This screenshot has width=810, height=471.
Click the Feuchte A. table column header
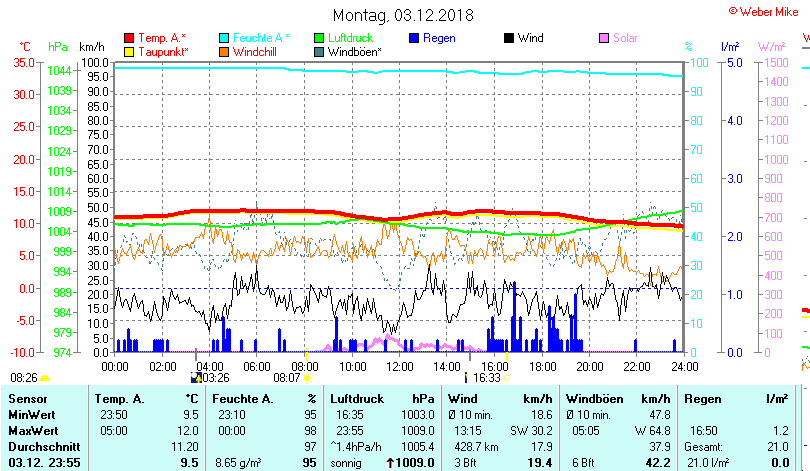[x=243, y=399]
